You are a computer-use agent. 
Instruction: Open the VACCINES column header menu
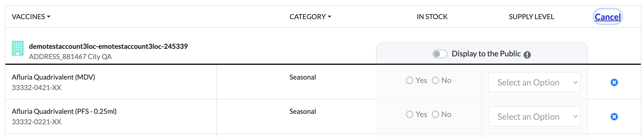tap(31, 17)
